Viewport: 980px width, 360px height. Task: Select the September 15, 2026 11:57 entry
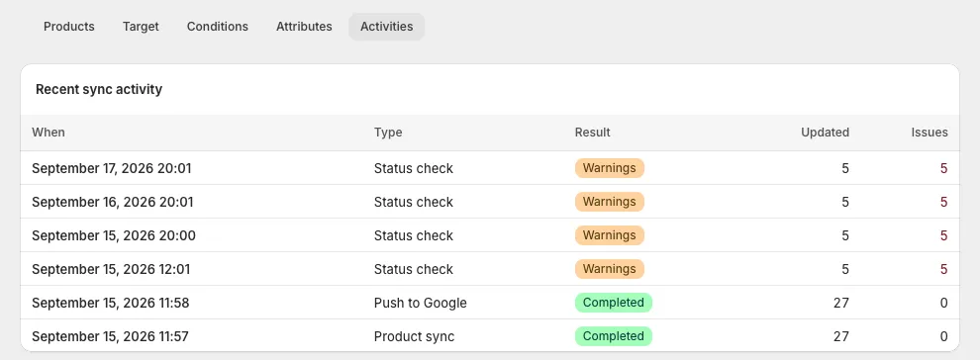pyautogui.click(x=490, y=335)
